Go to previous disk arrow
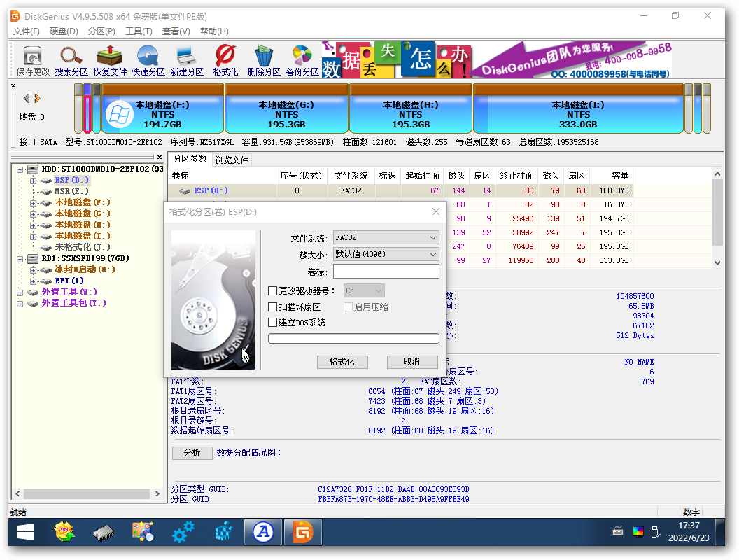The height and width of the screenshot is (560, 739). point(27,98)
